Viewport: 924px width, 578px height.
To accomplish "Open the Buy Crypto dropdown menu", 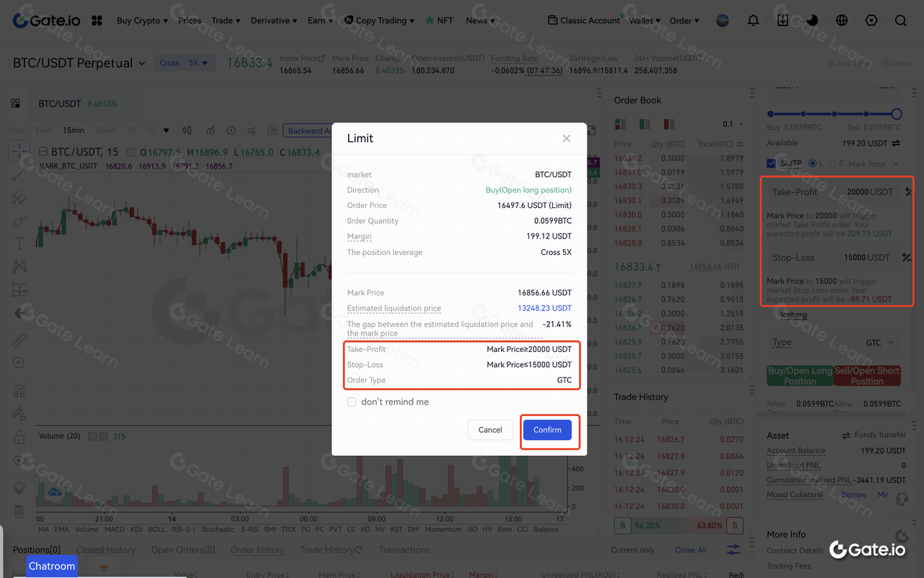I will [141, 20].
